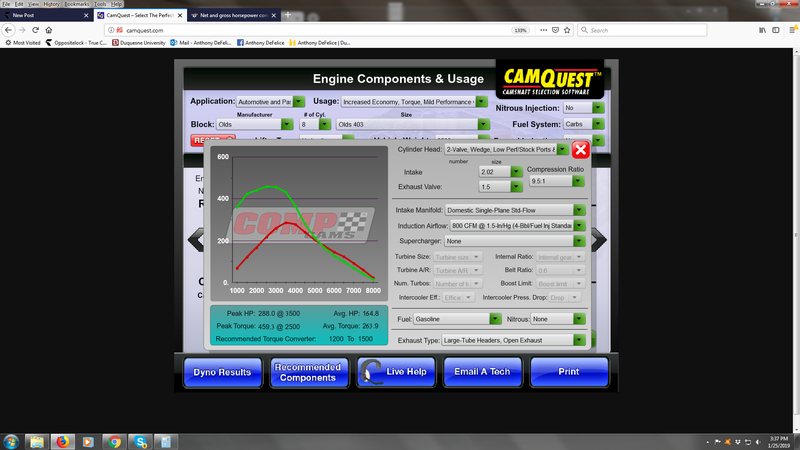Click the red RESET button
The width and height of the screenshot is (800, 450).
(x=213, y=140)
